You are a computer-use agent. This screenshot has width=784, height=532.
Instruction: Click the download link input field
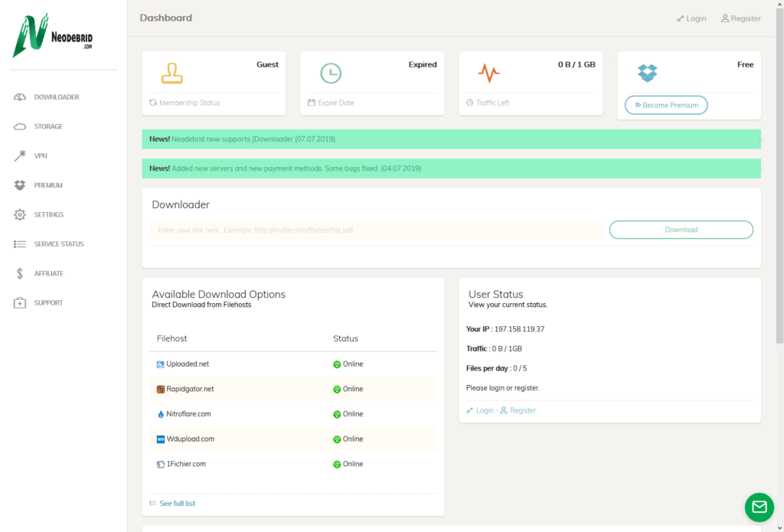pos(375,230)
